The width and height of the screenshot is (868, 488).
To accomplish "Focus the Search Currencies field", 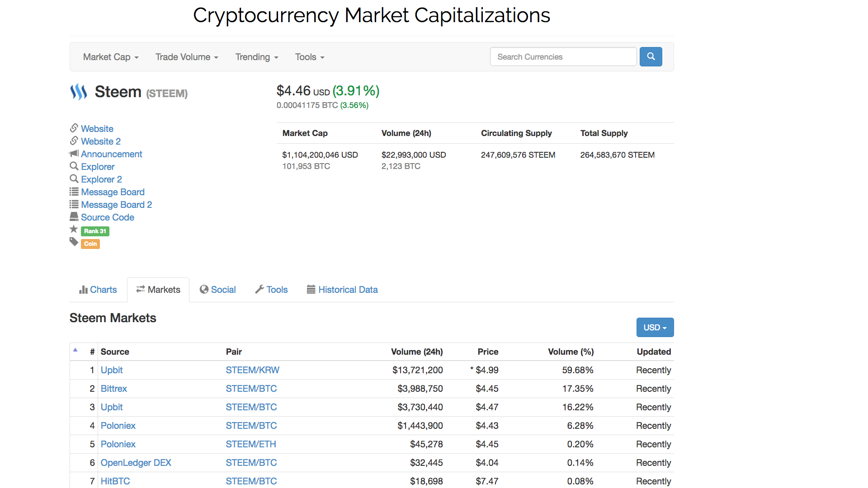I will coord(563,57).
